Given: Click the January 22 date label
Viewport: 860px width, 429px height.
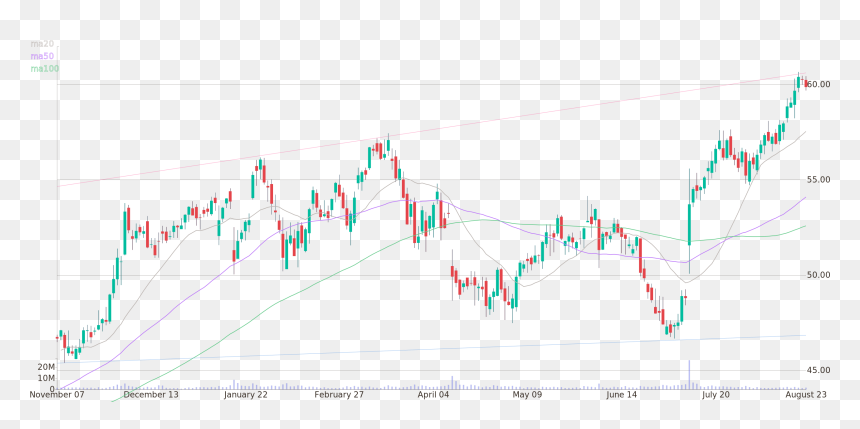Looking at the screenshot, I should [246, 394].
